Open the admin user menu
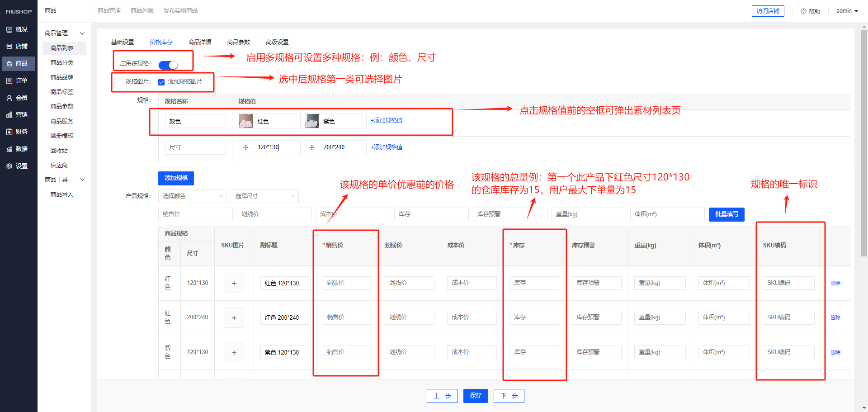The height and width of the screenshot is (412, 868). [847, 11]
